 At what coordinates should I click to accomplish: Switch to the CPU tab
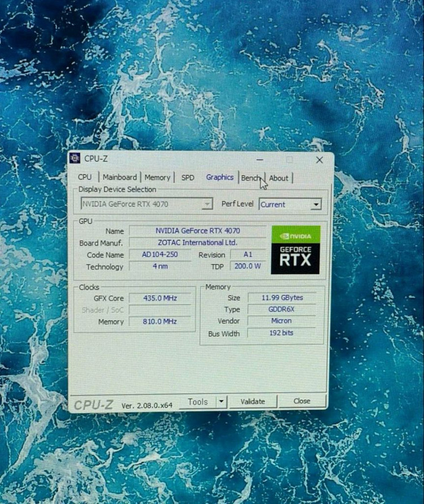[x=85, y=177]
